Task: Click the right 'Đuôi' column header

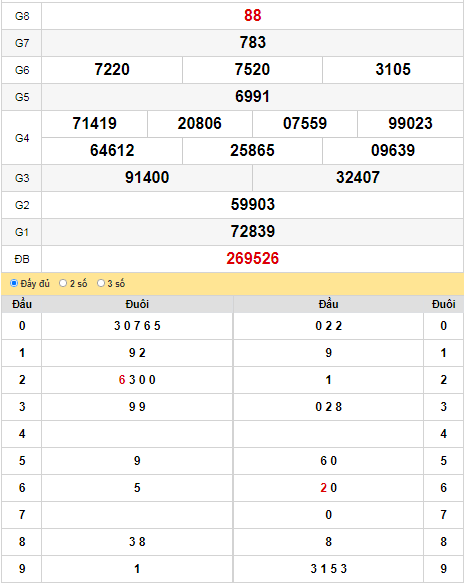Action: (x=443, y=304)
